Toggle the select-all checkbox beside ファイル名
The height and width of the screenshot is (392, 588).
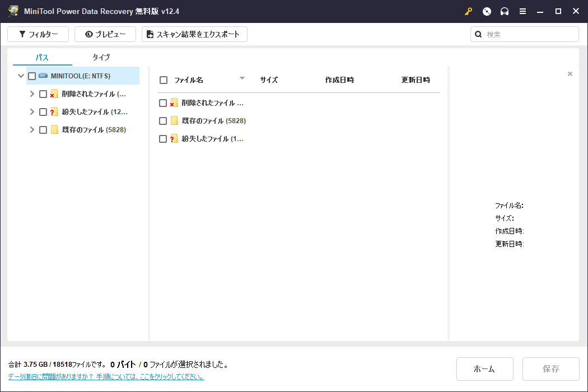[164, 80]
